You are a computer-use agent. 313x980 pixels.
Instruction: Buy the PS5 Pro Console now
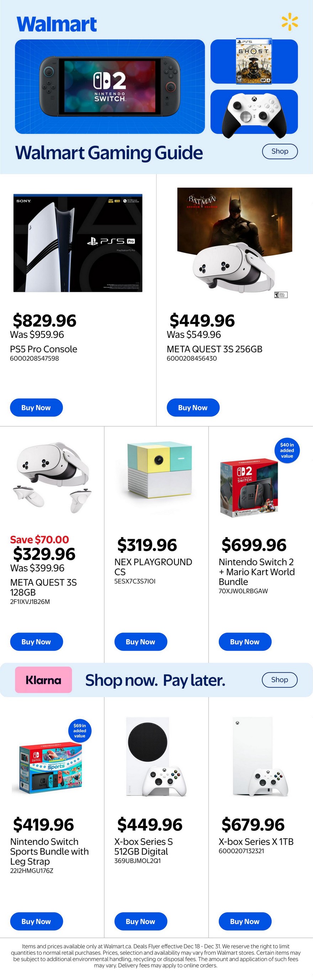coord(36,407)
